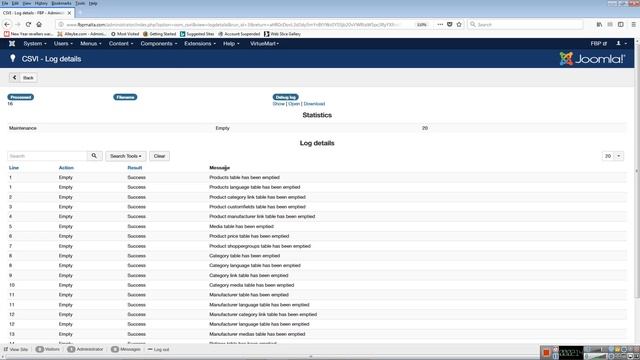Click the blue Debug log badge label
640x360 pixels.
(286, 97)
